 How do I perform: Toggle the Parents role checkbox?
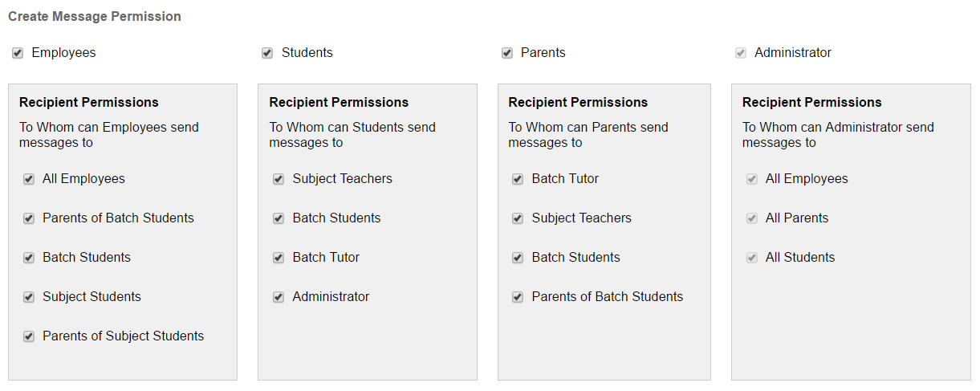(507, 53)
